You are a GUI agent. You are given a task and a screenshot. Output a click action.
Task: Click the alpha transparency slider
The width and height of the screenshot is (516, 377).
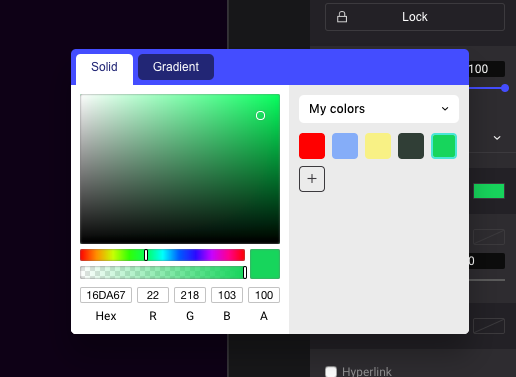point(162,273)
